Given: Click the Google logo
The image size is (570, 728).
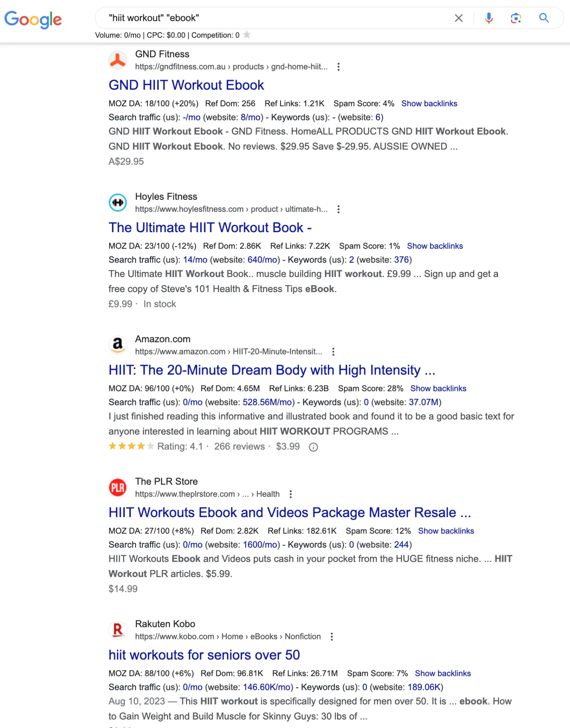Looking at the screenshot, I should pos(33,19).
